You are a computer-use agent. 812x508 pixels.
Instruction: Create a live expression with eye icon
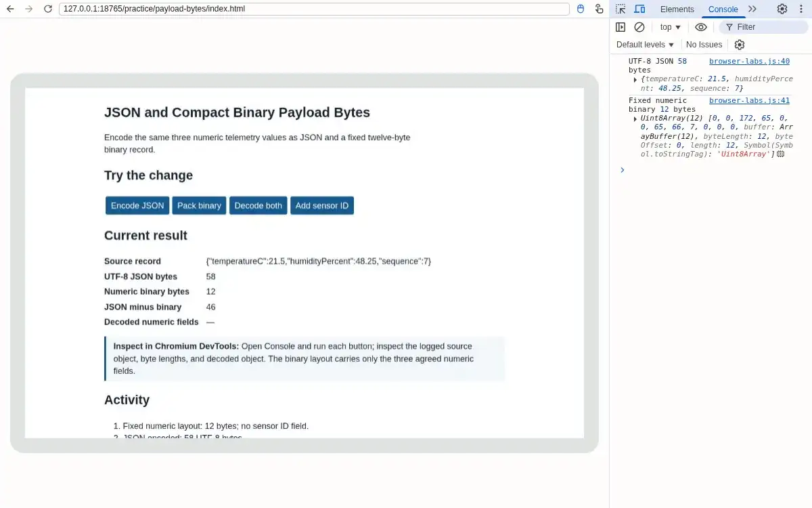(x=701, y=27)
